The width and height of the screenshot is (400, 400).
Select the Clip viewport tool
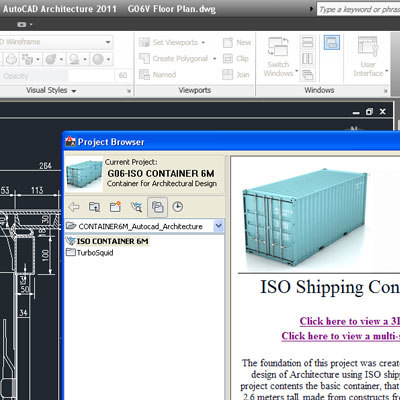pyautogui.click(x=236, y=58)
